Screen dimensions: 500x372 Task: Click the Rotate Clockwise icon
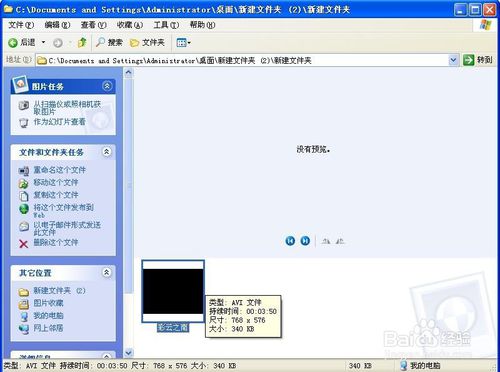coord(326,241)
